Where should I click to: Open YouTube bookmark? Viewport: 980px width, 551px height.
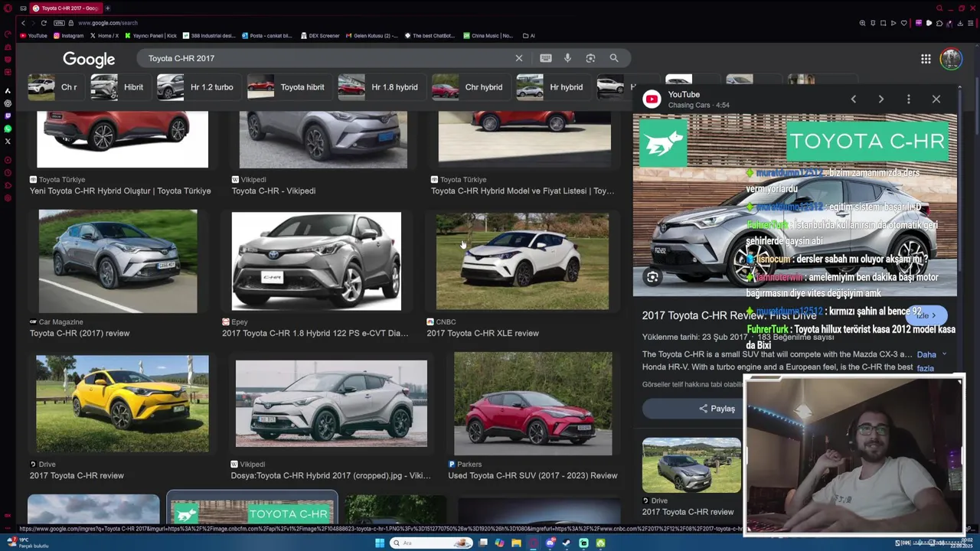pos(33,35)
